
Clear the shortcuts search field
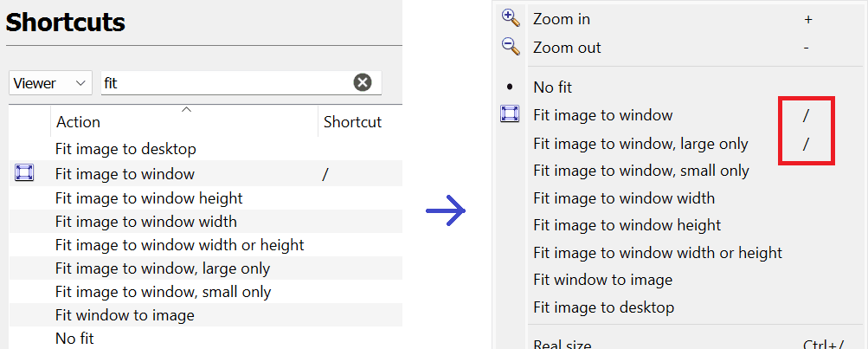[x=363, y=82]
